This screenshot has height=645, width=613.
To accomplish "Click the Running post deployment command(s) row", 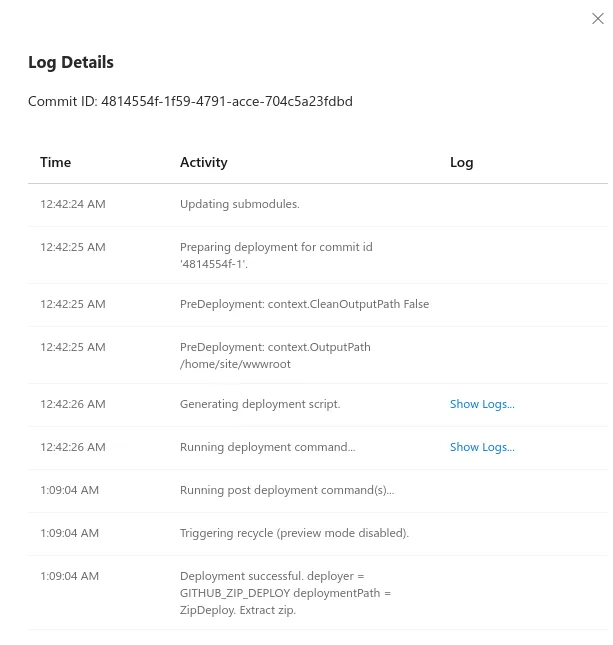I will click(318, 491).
